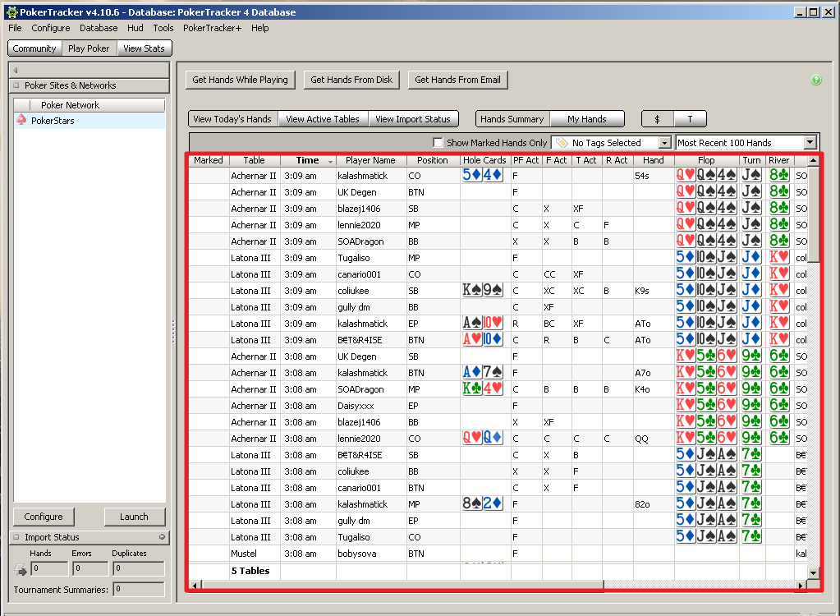The height and width of the screenshot is (616, 840).
Task: Switch to My Hands view
Action: (x=587, y=119)
